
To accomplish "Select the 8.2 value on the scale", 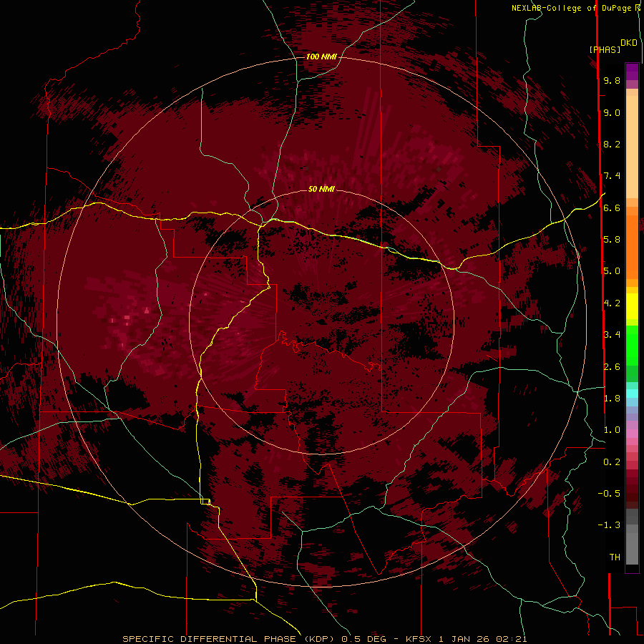I will (x=612, y=145).
